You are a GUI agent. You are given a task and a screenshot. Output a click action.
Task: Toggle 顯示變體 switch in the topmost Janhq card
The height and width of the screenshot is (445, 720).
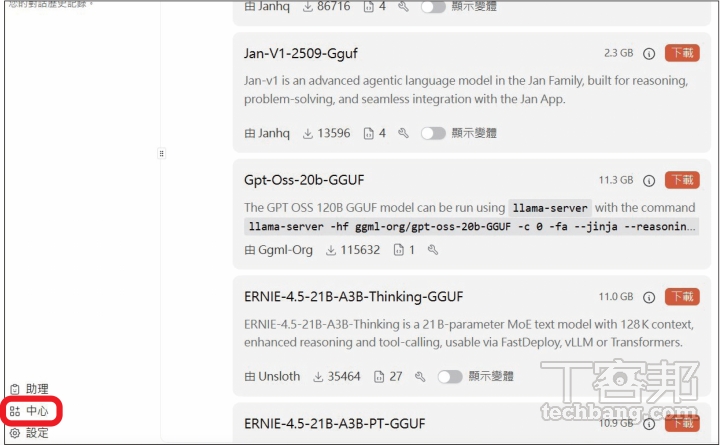click(433, 6)
